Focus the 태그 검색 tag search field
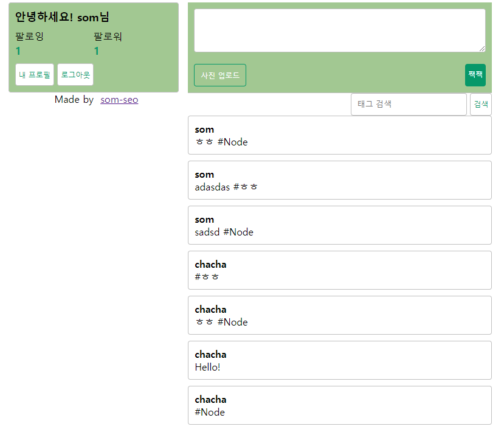Image resolution: width=504 pixels, height=429 pixels. (x=409, y=104)
